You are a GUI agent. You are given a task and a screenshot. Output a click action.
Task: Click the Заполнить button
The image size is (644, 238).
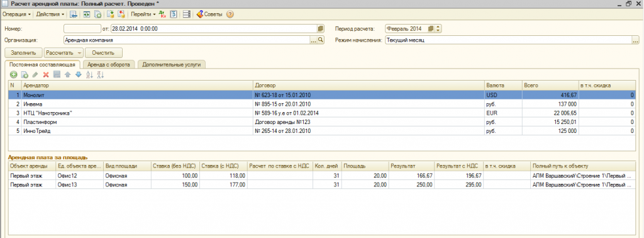pos(23,53)
